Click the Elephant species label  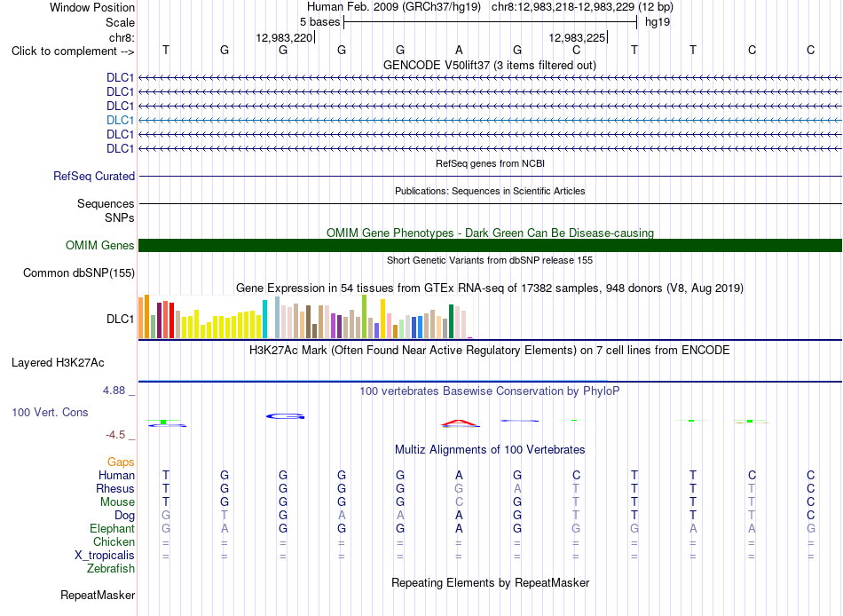[x=112, y=528]
